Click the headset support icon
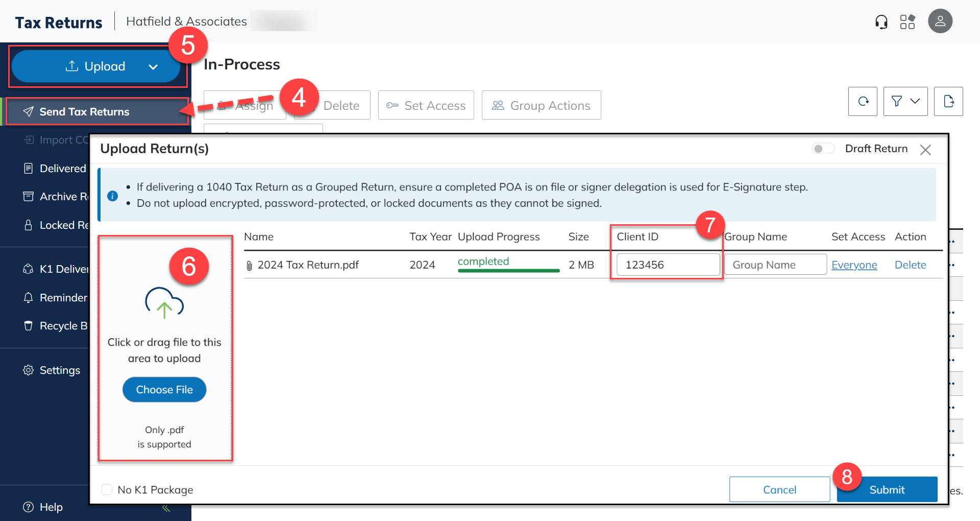 click(881, 22)
